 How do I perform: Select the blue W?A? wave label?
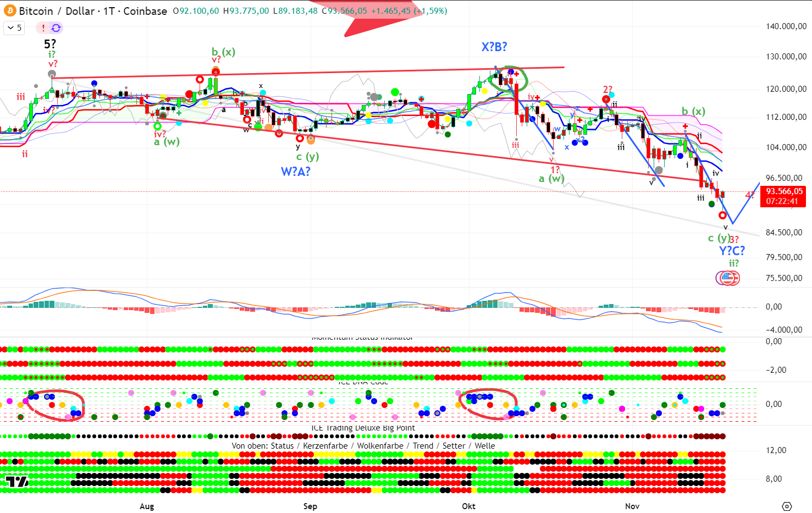coord(295,172)
